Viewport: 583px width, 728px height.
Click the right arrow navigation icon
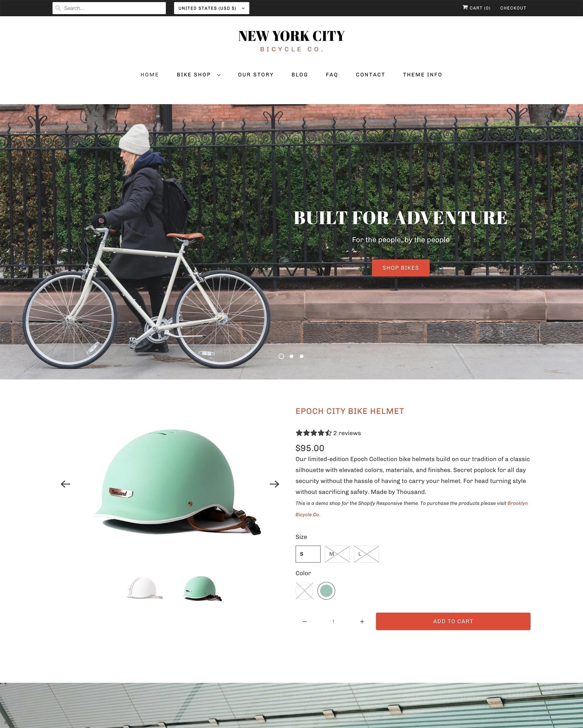(274, 484)
